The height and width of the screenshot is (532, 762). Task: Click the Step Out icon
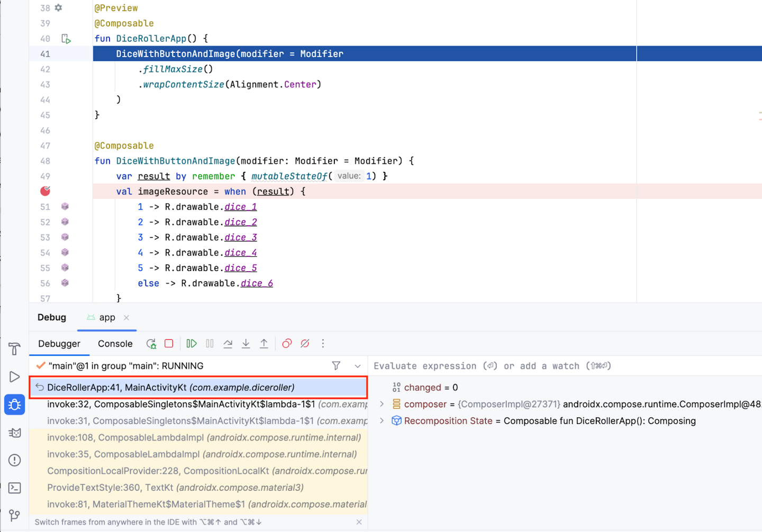pos(264,344)
